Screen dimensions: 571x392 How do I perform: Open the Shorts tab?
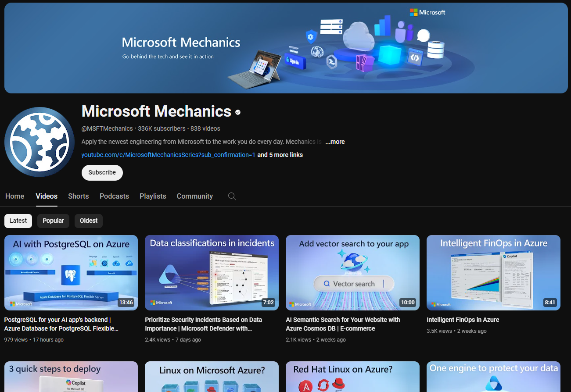pyautogui.click(x=79, y=196)
